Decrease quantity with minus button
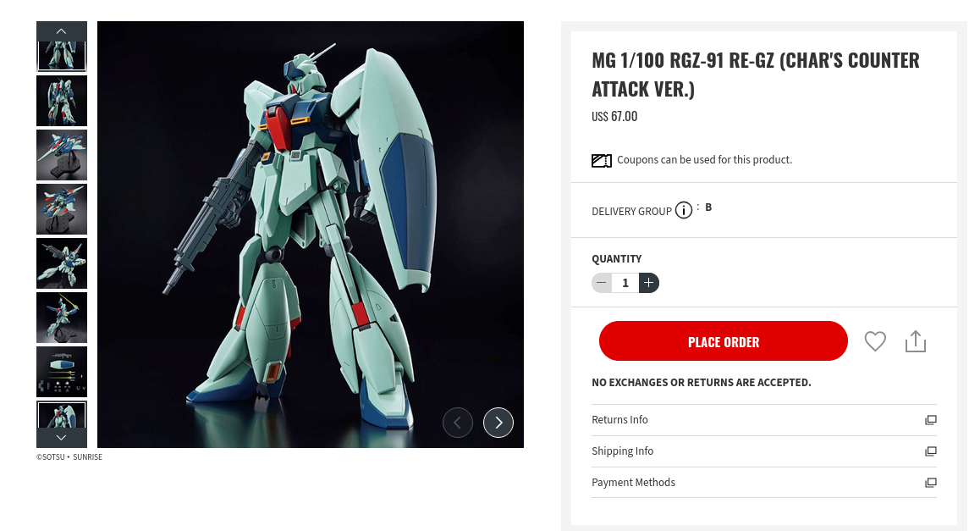This screenshot has width=980, height=531. point(602,283)
